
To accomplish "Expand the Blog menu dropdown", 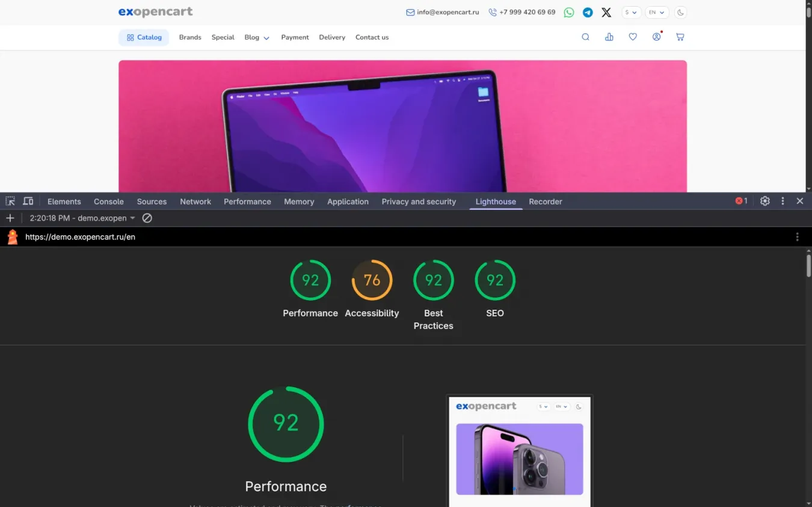I will 257,37.
